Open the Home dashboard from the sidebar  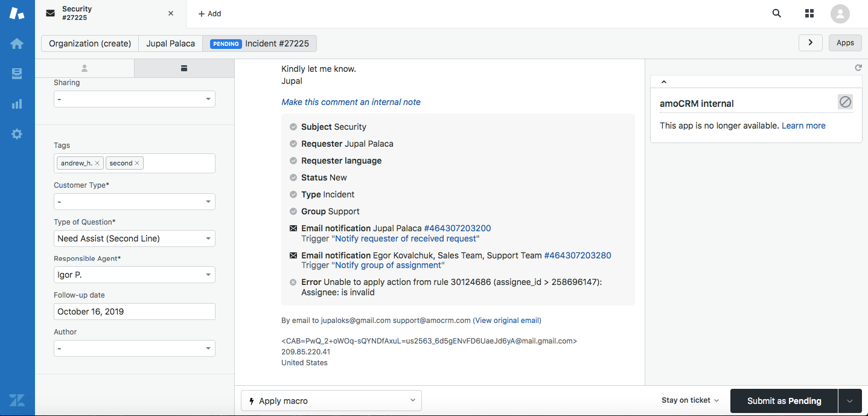click(17, 43)
